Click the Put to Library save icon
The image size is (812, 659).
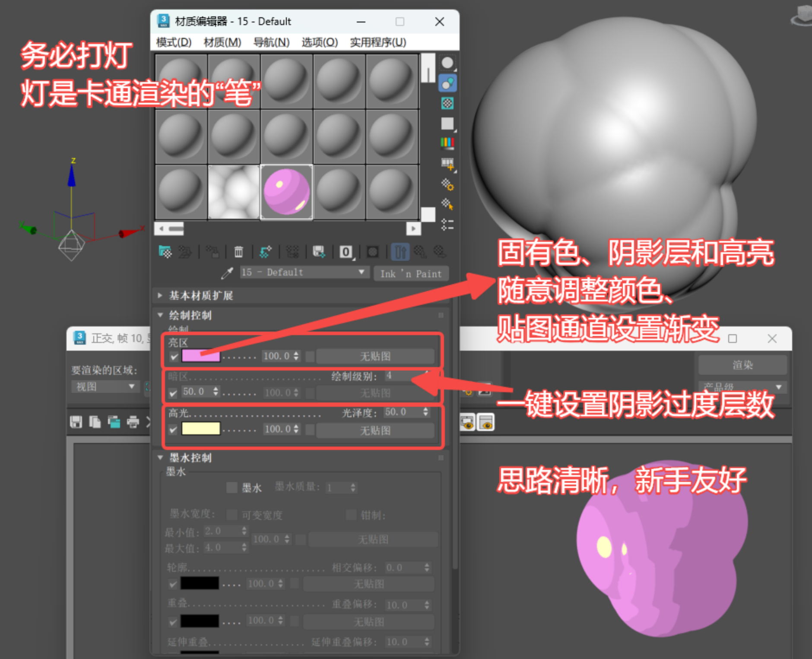point(319,252)
